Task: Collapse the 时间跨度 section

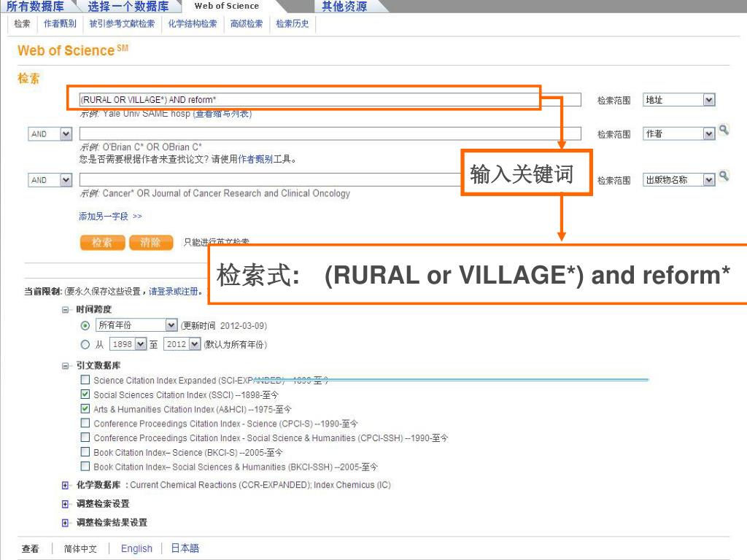Action: (65, 309)
